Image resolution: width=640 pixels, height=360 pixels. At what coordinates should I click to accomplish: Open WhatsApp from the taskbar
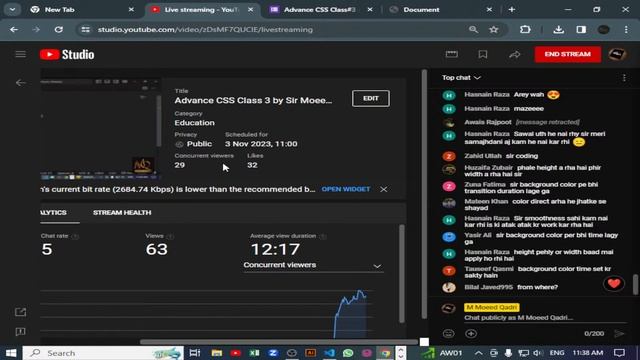click(348, 353)
